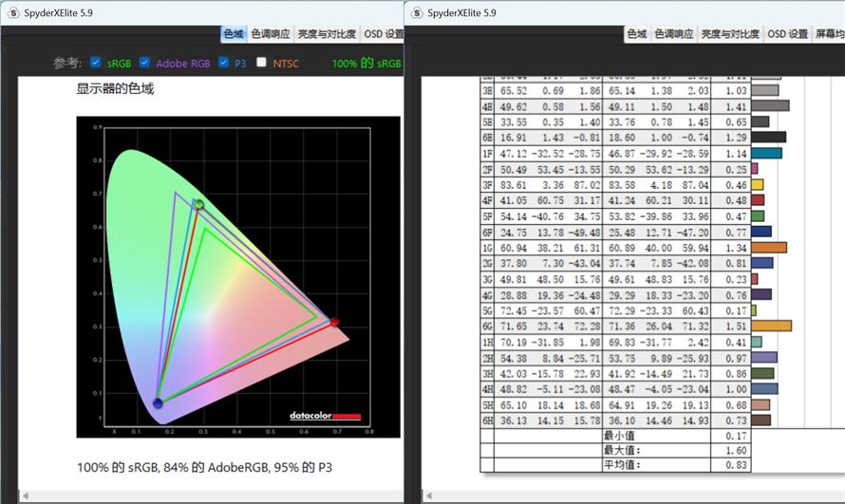Image resolution: width=845 pixels, height=504 pixels.
Task: Open the 色调响应 tab in the left window
Action: coord(271,34)
